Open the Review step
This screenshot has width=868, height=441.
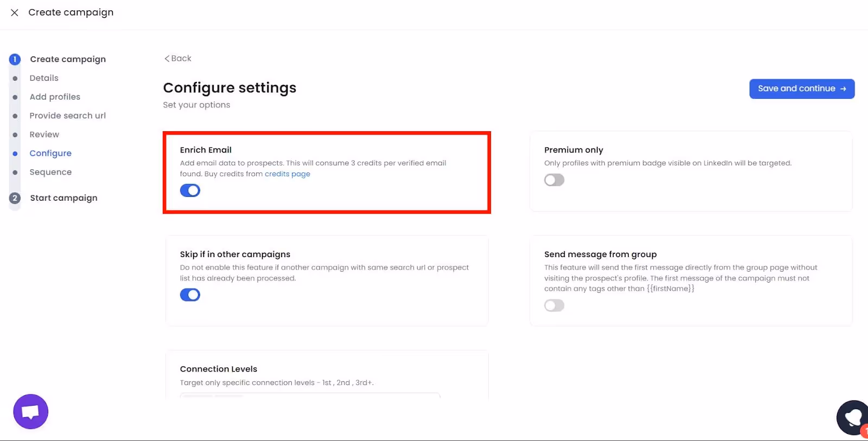click(x=44, y=134)
